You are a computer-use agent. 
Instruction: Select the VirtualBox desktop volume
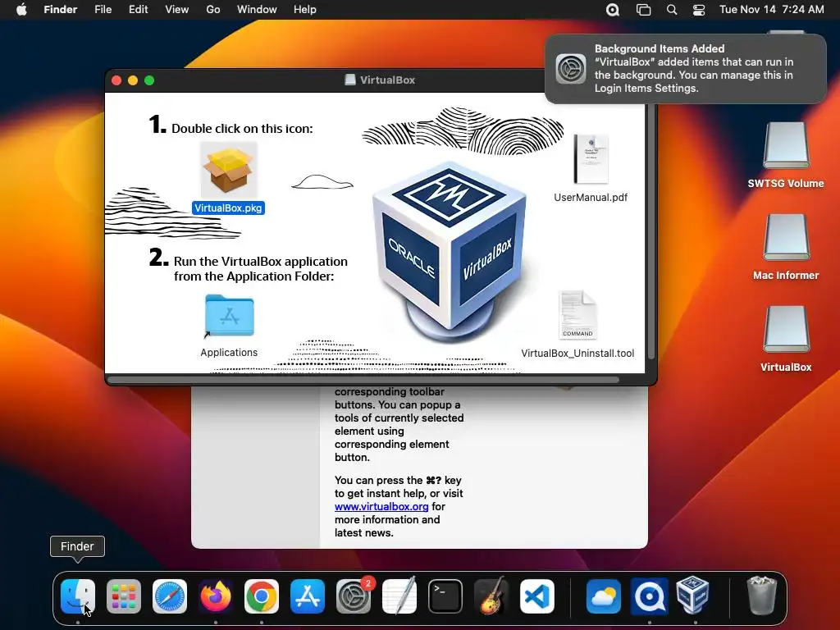(786, 330)
